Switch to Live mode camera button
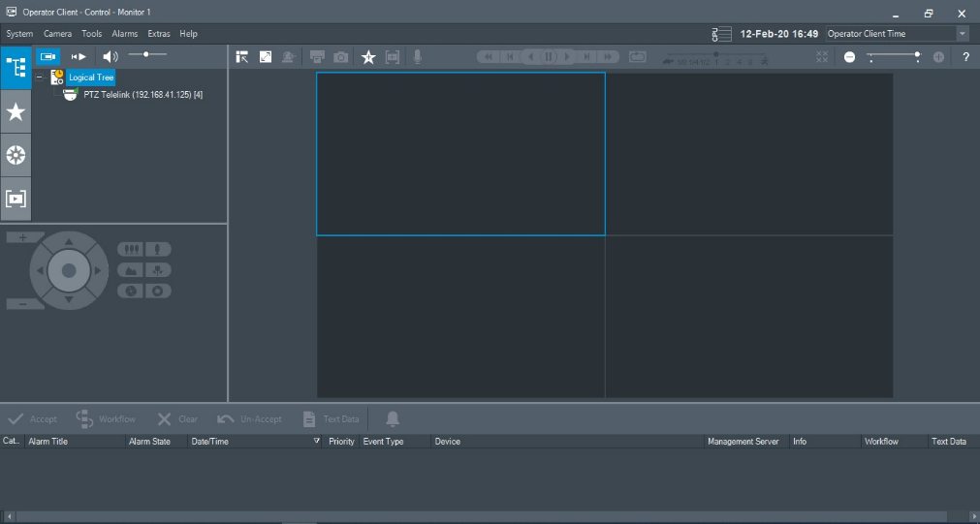 coord(47,56)
